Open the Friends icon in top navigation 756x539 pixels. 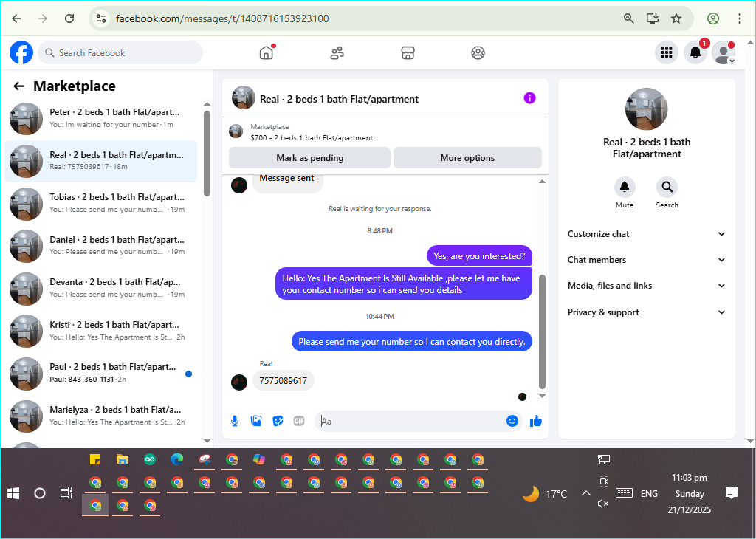click(x=337, y=52)
